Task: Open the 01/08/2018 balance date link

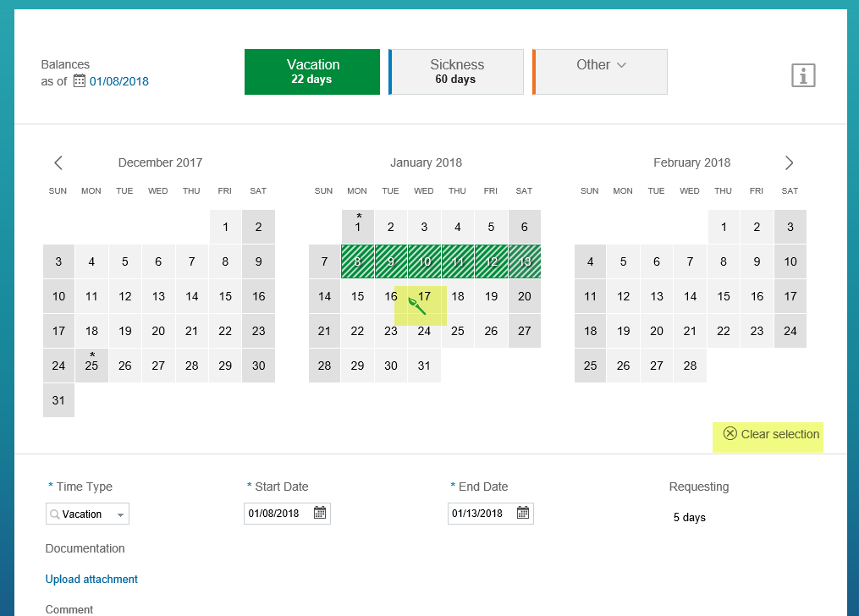Action: point(118,81)
